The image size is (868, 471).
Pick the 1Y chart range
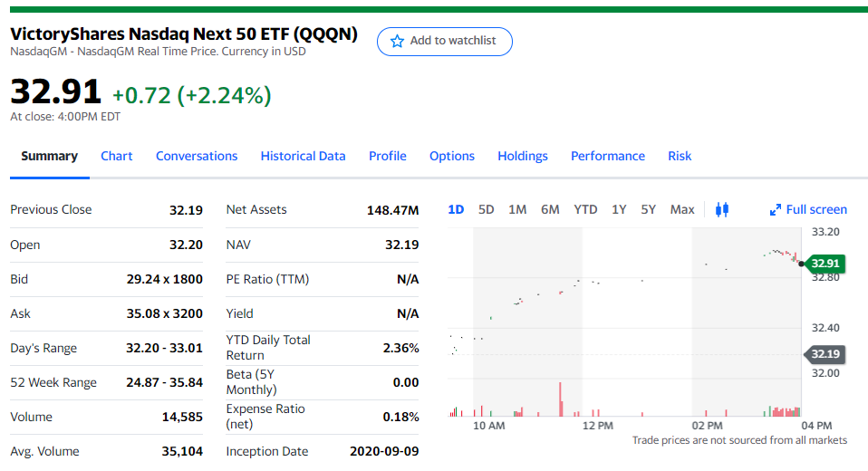click(x=619, y=210)
